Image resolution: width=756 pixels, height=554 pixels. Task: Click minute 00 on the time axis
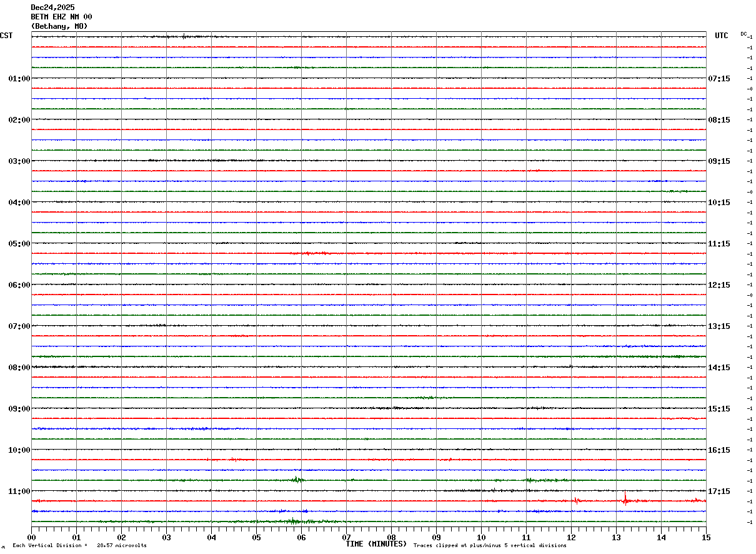tap(31, 537)
